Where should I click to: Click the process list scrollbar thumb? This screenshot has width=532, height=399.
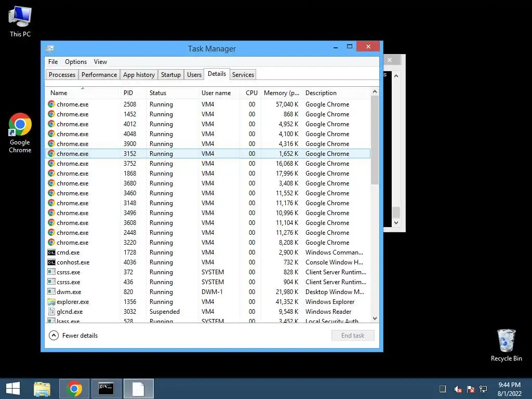tap(375, 140)
